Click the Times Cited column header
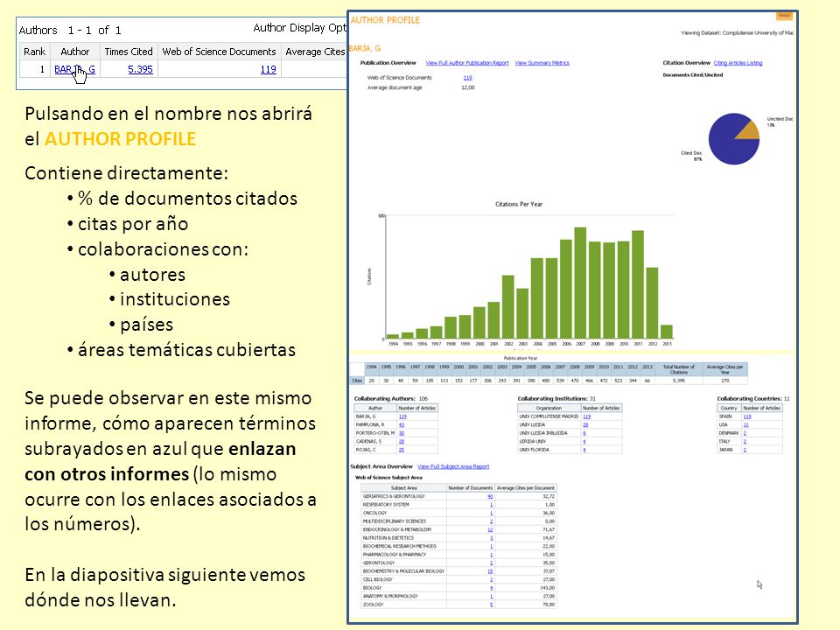This screenshot has height=630, width=840. [129, 52]
